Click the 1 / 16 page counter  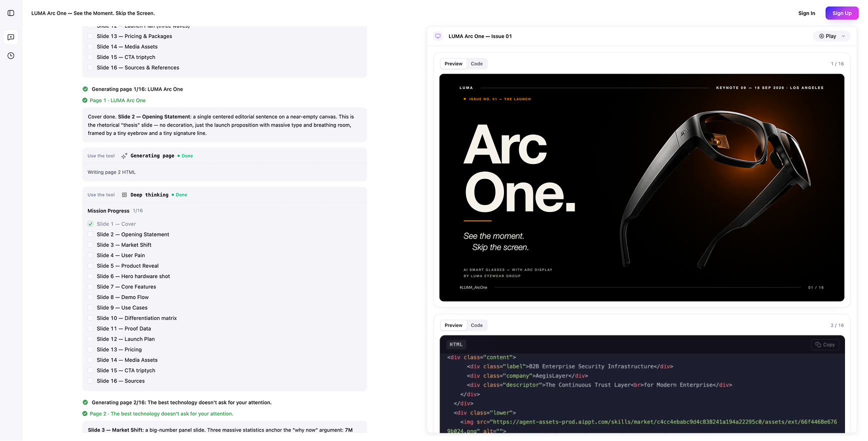click(837, 64)
